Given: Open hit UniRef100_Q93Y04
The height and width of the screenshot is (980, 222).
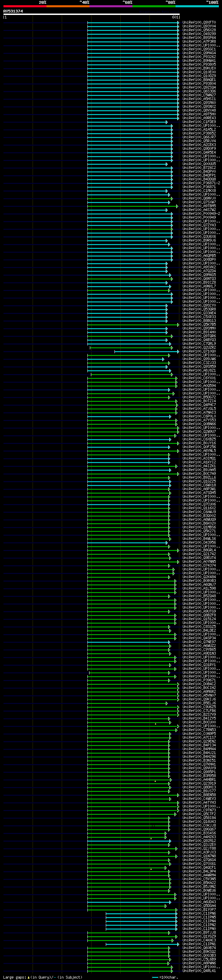Looking at the screenshot, I should click(199, 26).
